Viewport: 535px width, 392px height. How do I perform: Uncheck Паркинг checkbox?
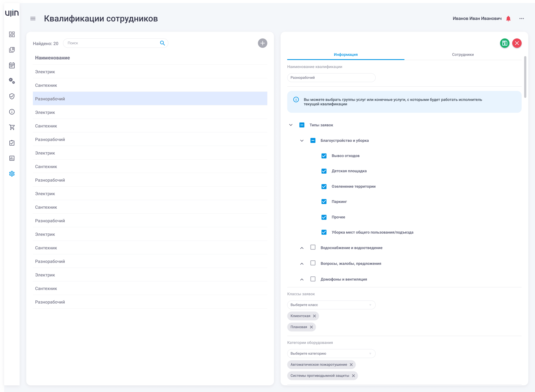[x=324, y=202]
